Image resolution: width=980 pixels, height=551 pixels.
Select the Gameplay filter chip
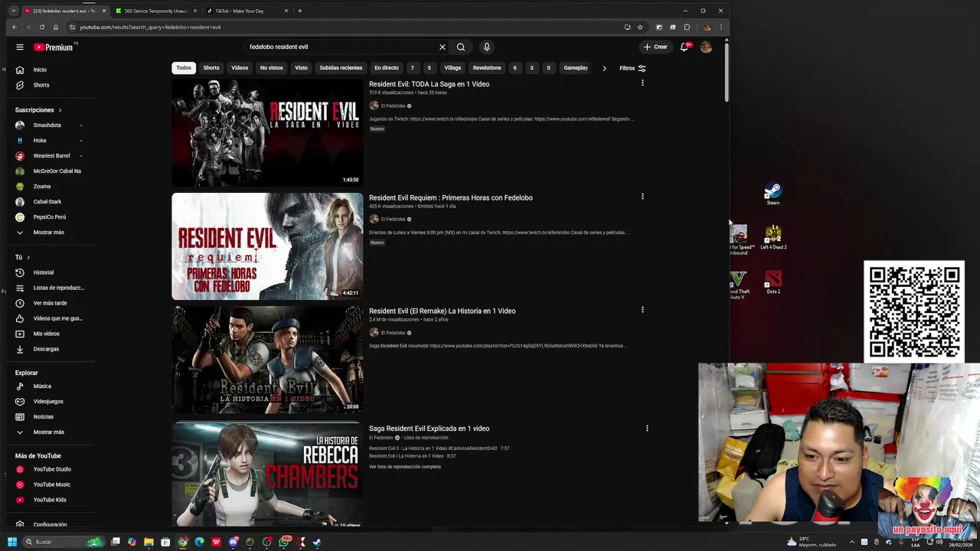[576, 68]
